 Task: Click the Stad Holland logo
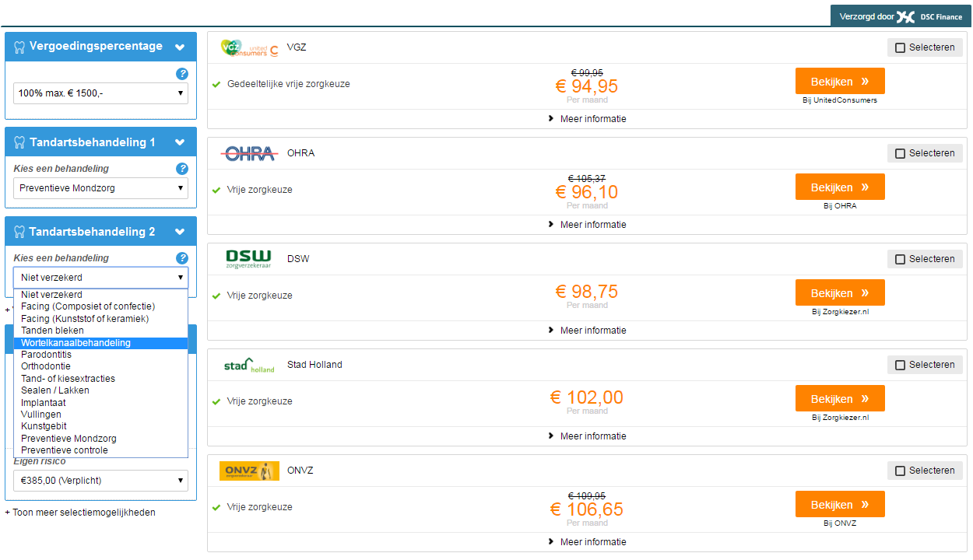249,365
